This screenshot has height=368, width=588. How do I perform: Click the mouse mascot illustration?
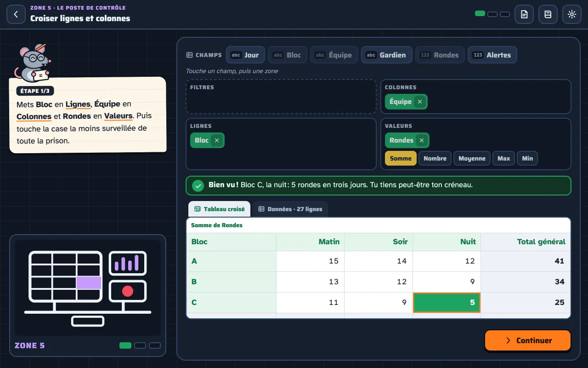point(34,63)
